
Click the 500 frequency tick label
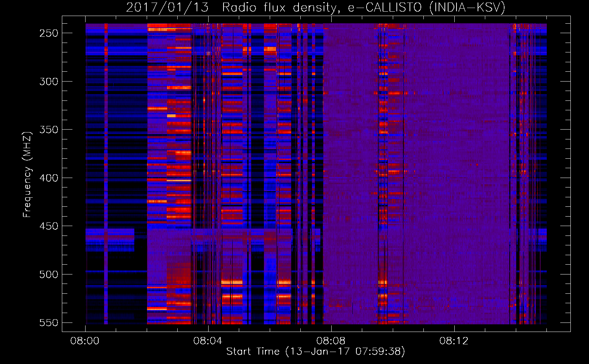[x=49, y=274]
